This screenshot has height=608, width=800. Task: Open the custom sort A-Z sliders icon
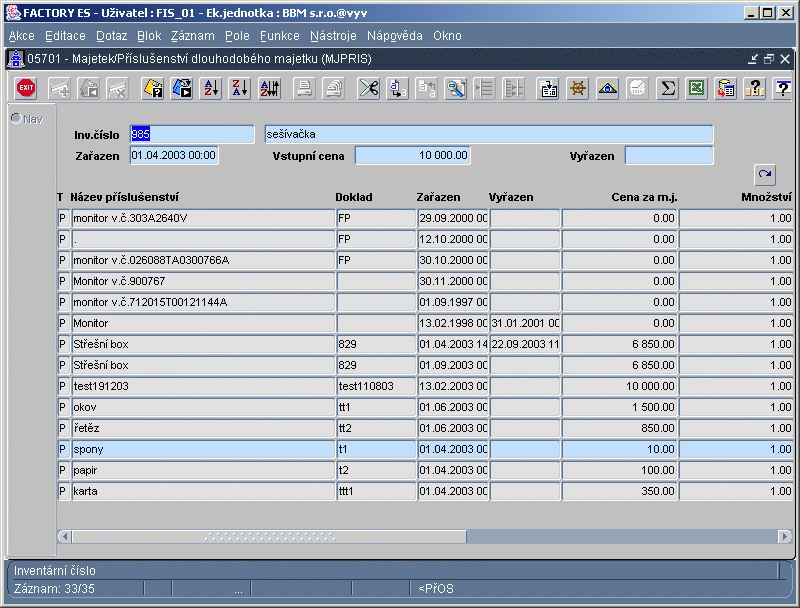[x=270, y=88]
